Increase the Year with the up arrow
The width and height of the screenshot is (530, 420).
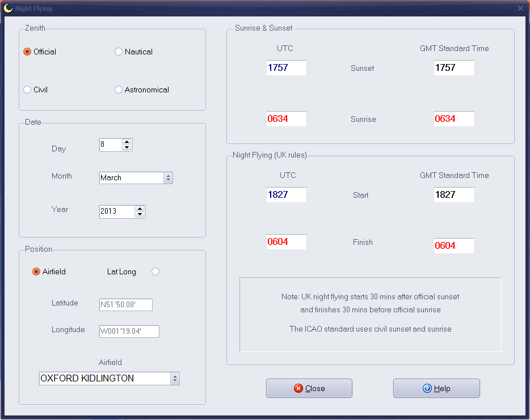click(140, 209)
